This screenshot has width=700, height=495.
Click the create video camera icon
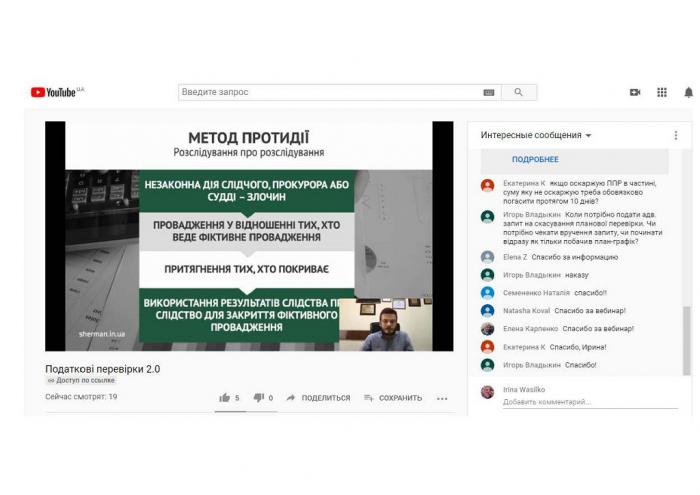click(634, 92)
